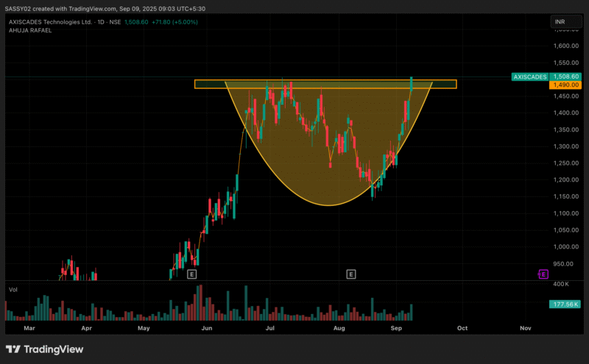Select the 177.56K volume value label
The width and height of the screenshot is (589, 364).
click(566, 304)
